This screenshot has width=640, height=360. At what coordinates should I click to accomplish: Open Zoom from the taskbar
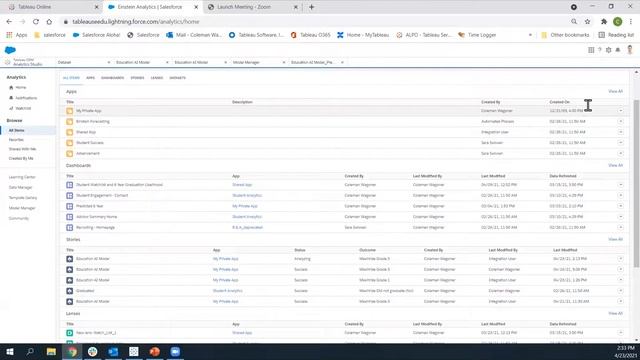click(175, 351)
